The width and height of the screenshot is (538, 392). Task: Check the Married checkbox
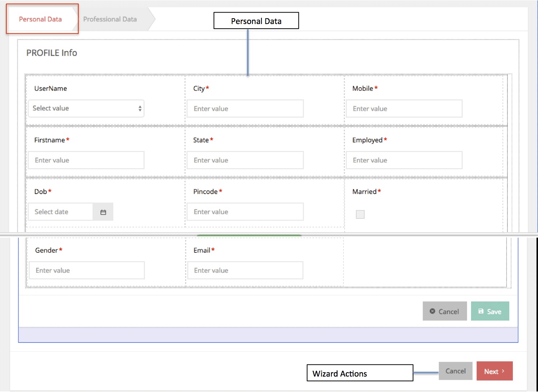(x=360, y=214)
